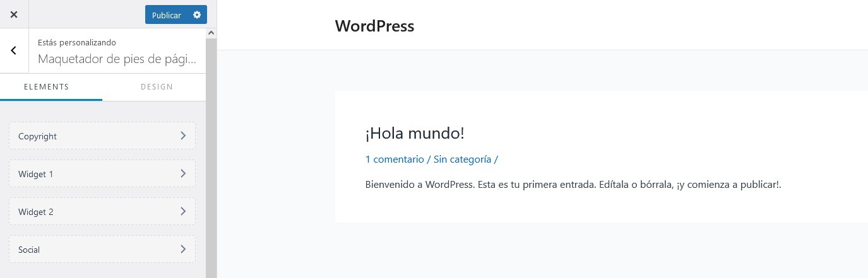The image size is (868, 278).
Task: Open the ¡Hola mundo! post title
Action: (x=415, y=133)
